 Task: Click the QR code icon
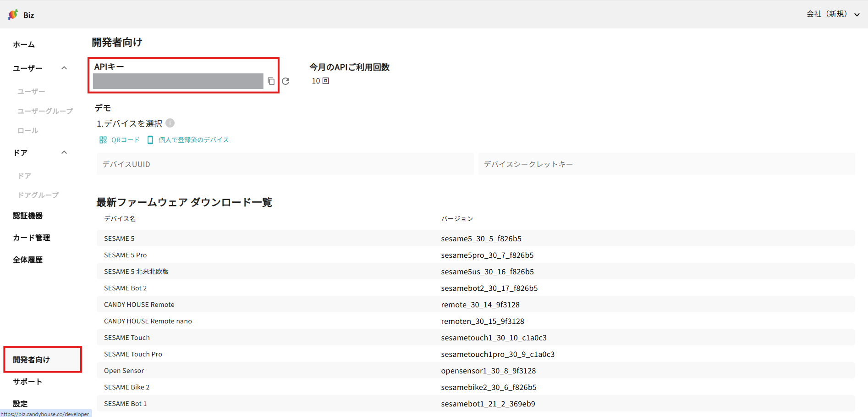coord(103,140)
